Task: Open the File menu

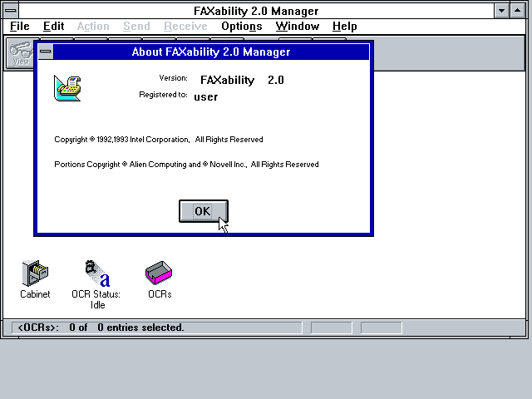Action: pos(19,26)
